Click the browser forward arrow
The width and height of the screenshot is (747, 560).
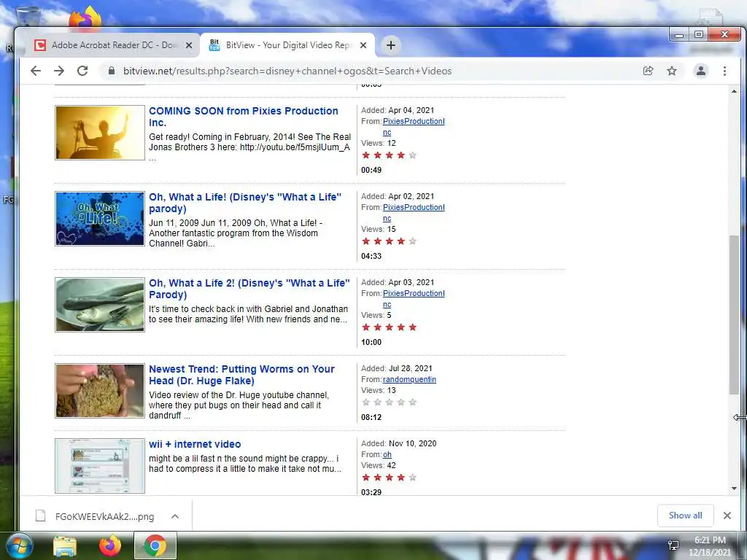pos(59,71)
